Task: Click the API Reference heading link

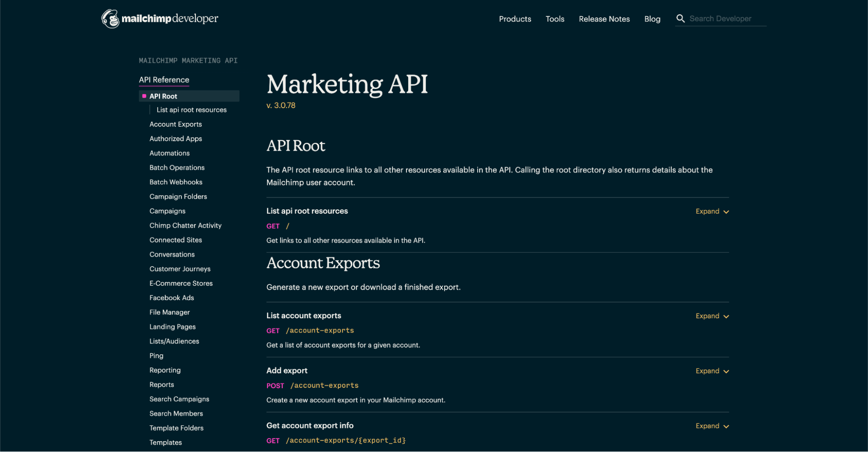Action: click(164, 79)
